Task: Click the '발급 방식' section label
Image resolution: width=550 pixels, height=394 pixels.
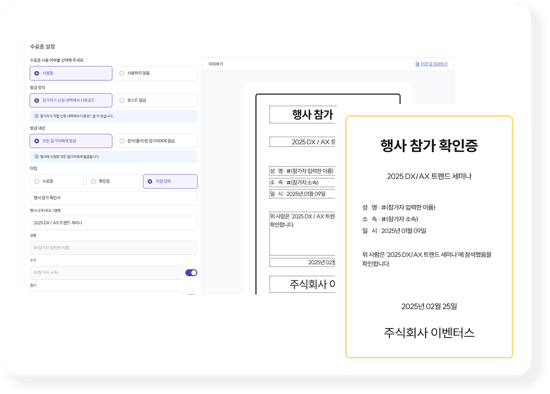Action: [37, 87]
